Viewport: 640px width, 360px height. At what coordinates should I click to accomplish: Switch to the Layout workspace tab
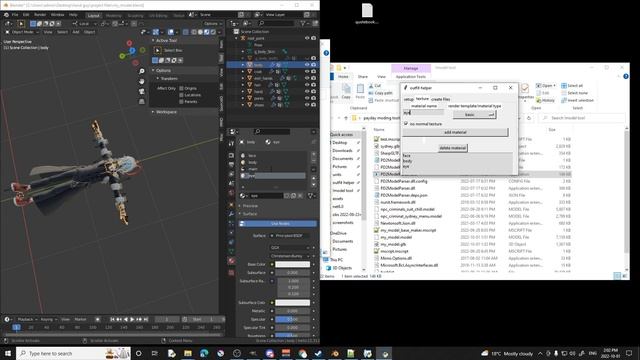(x=93, y=15)
